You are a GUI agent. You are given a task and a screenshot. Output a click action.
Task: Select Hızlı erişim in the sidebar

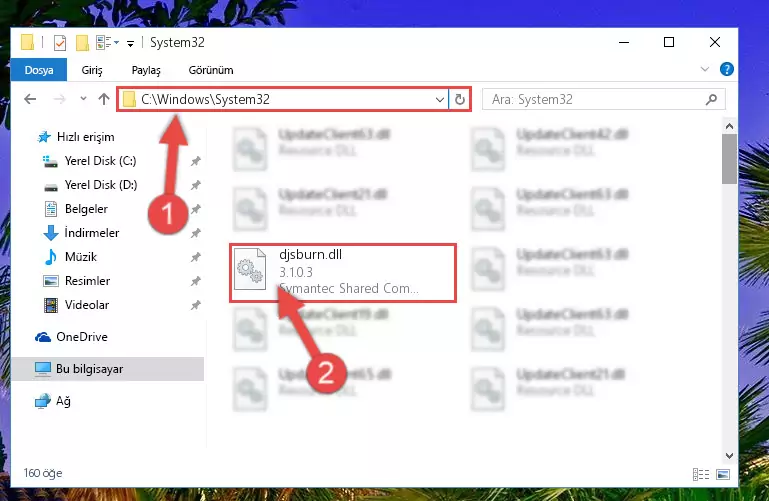85,137
